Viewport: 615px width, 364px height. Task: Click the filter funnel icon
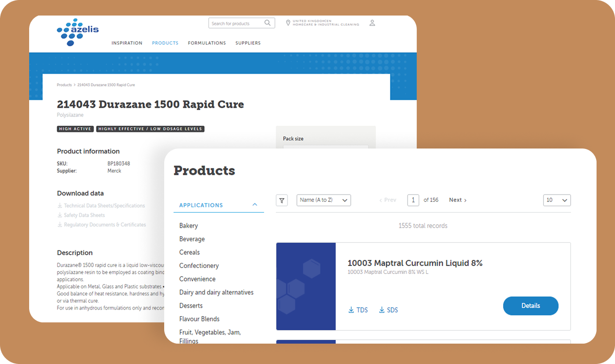click(x=282, y=200)
